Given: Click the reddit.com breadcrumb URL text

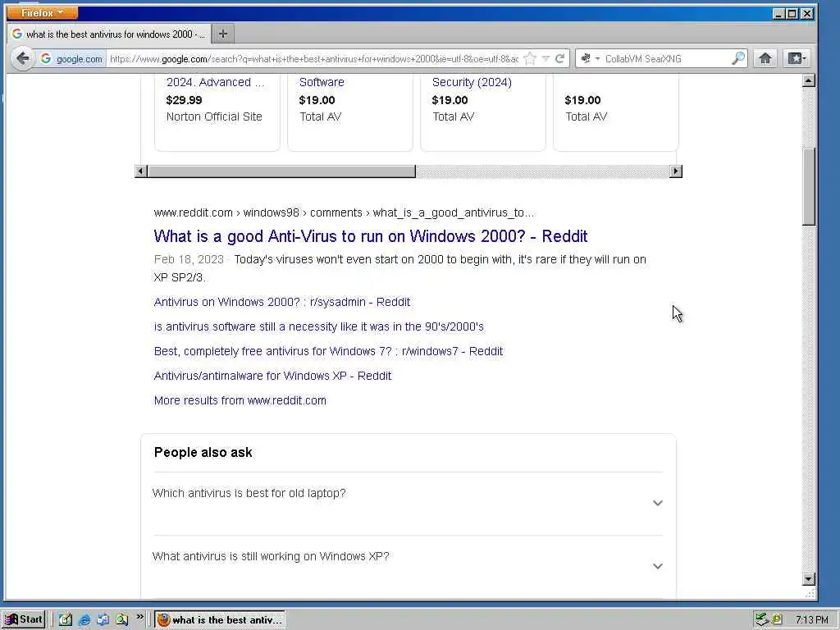Looking at the screenshot, I should pyautogui.click(x=344, y=212).
